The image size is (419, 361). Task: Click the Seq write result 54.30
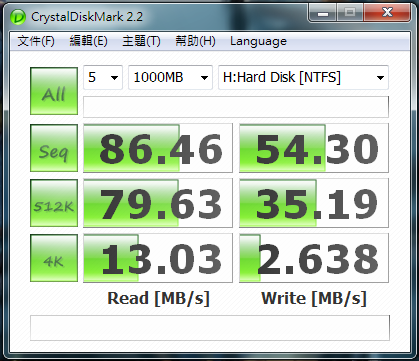(x=314, y=148)
